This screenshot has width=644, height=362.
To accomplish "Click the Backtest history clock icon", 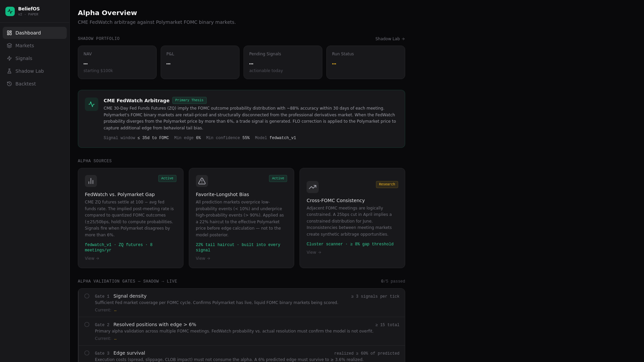I will point(9,84).
